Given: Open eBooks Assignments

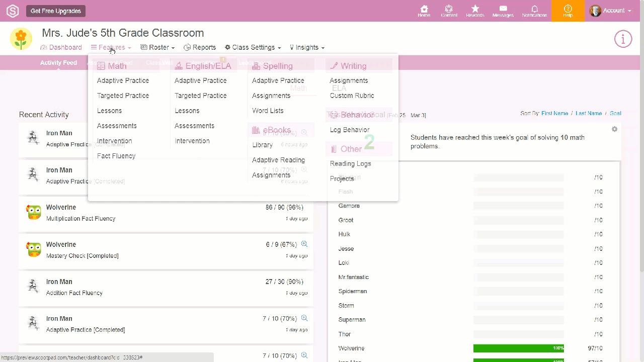Looking at the screenshot, I should (271, 175).
